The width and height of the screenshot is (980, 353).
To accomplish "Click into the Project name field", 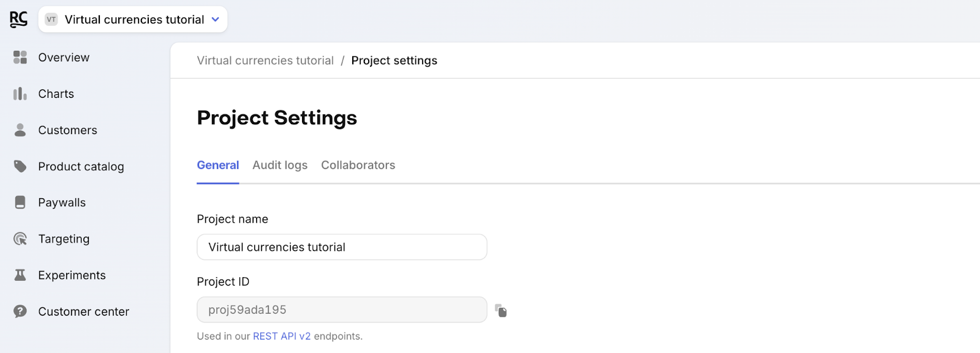I will 342,247.
